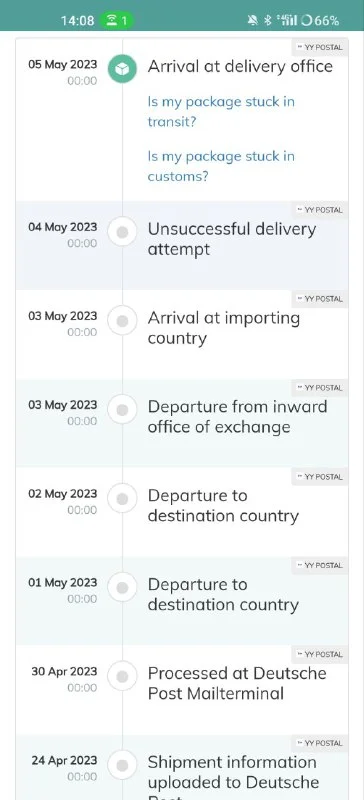
Task: Click the Arrival at importing country marker
Action: pos(122,321)
